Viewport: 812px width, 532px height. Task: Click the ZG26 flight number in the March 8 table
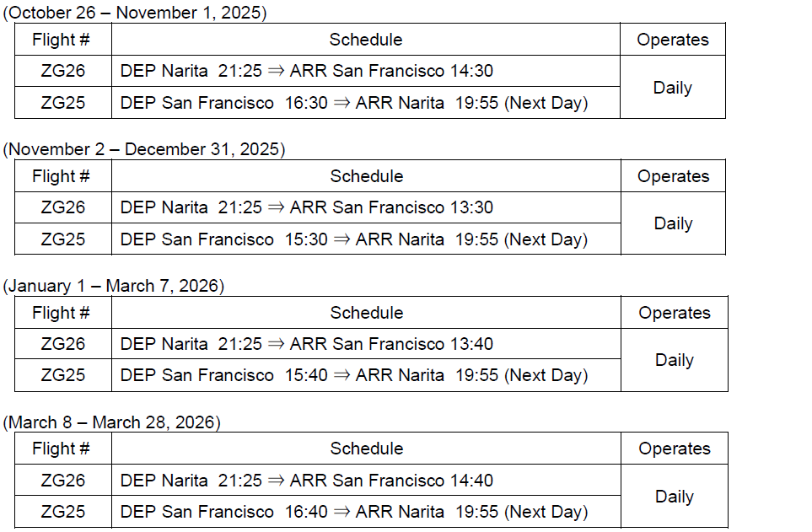coord(63,481)
